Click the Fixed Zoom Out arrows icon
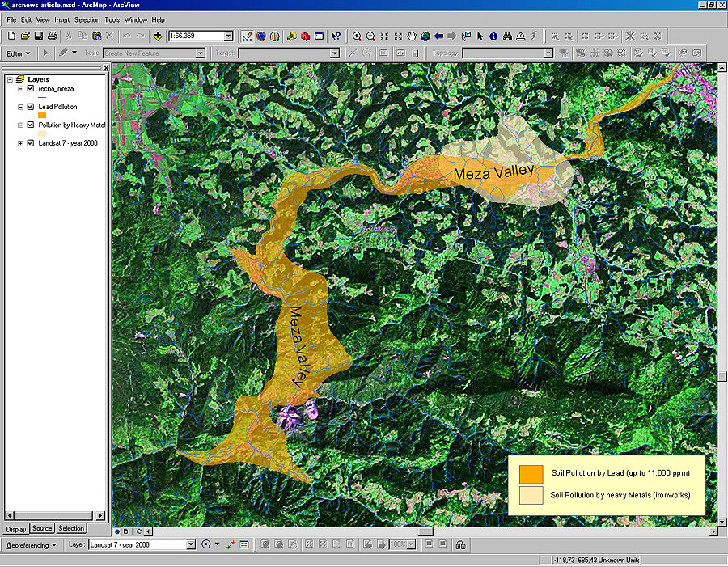The height and width of the screenshot is (567, 728). tap(398, 36)
